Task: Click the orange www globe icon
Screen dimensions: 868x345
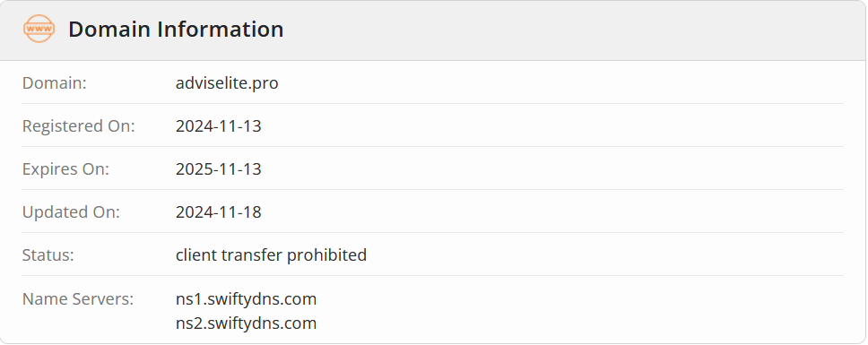Action: (x=39, y=29)
